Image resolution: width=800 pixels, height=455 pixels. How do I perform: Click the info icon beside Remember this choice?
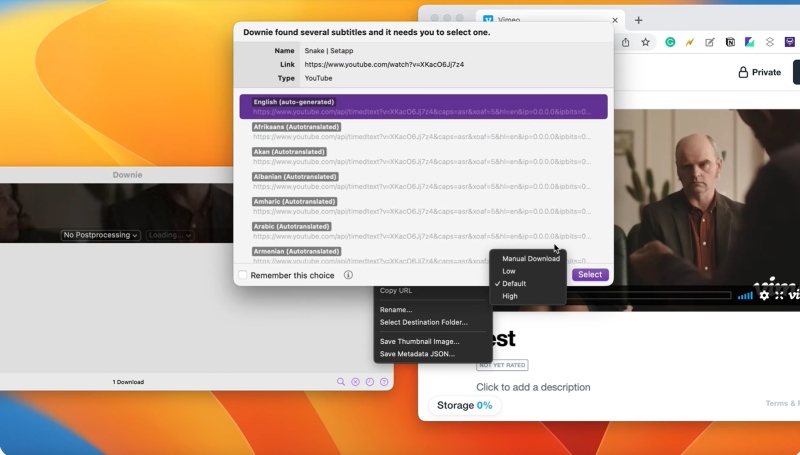(x=348, y=275)
